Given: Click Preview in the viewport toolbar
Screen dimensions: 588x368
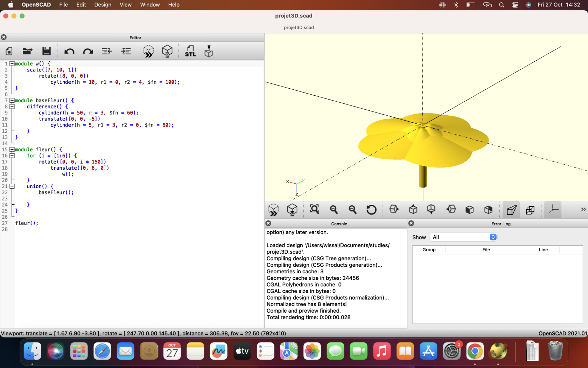Looking at the screenshot, I should click(273, 210).
